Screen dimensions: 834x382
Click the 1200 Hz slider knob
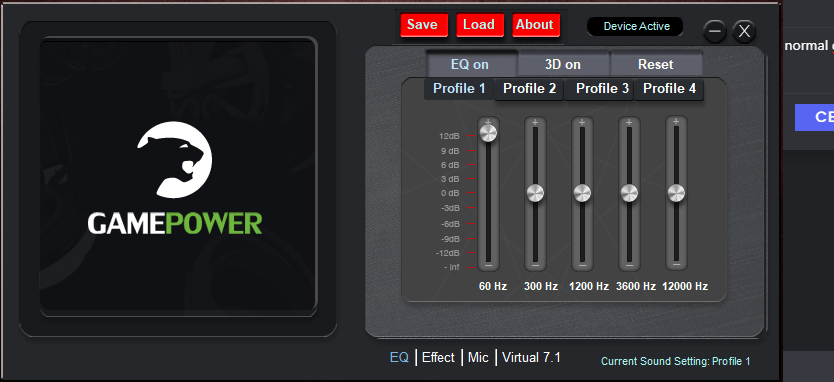pyautogui.click(x=582, y=193)
